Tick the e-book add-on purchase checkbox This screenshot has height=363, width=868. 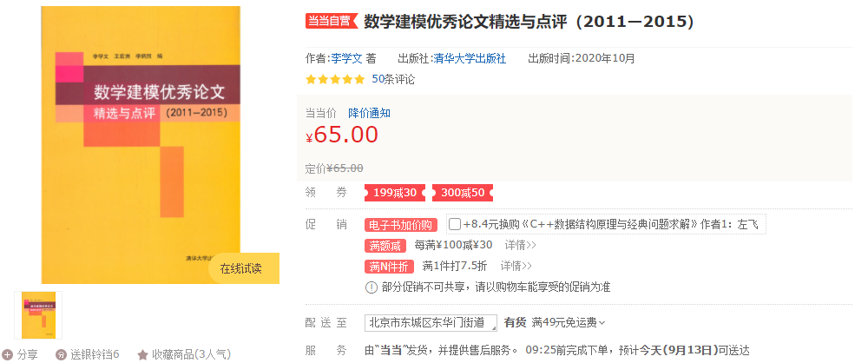pyautogui.click(x=455, y=224)
